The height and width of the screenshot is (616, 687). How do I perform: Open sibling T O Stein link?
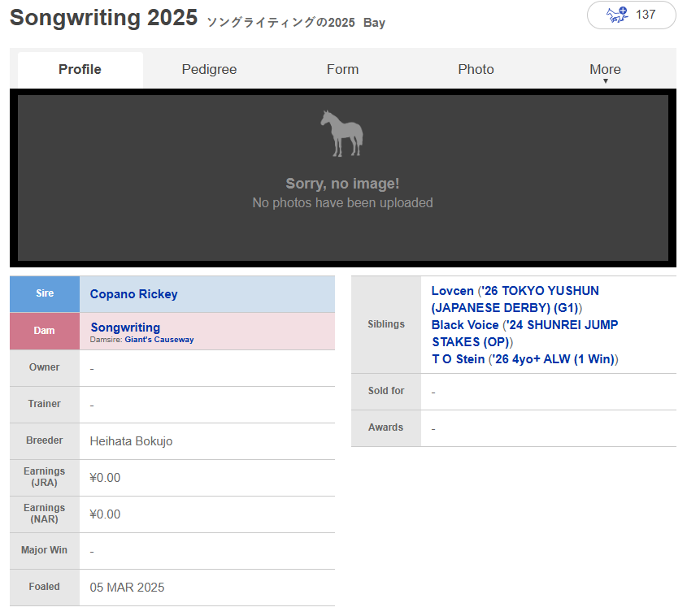tap(459, 359)
